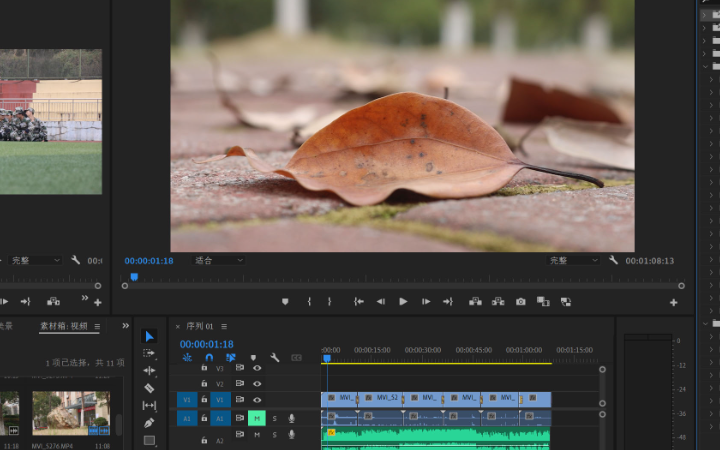This screenshot has height=450, width=720.
Task: Click the timeline playhead timecode field
Action: click(207, 344)
